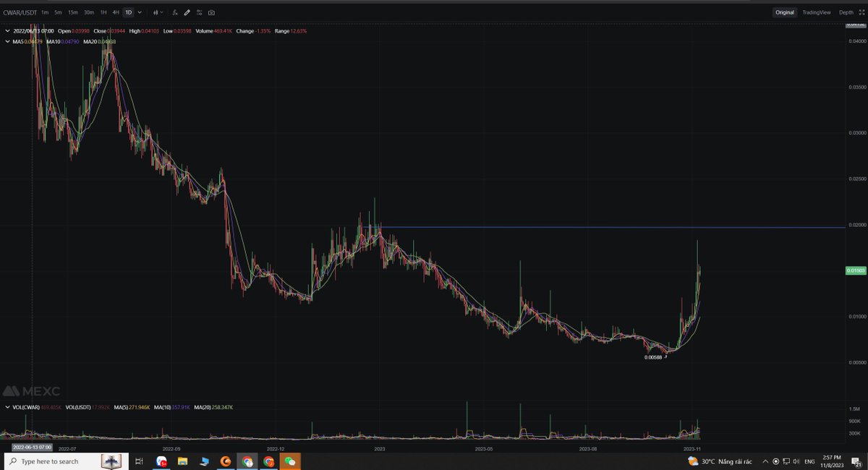Open Zalo app from taskbar

(x=161, y=461)
